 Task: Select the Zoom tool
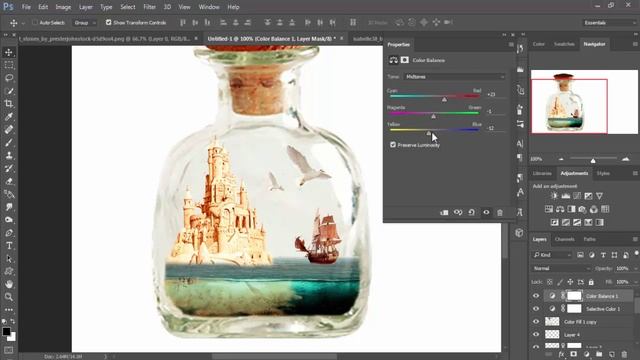click(9, 297)
